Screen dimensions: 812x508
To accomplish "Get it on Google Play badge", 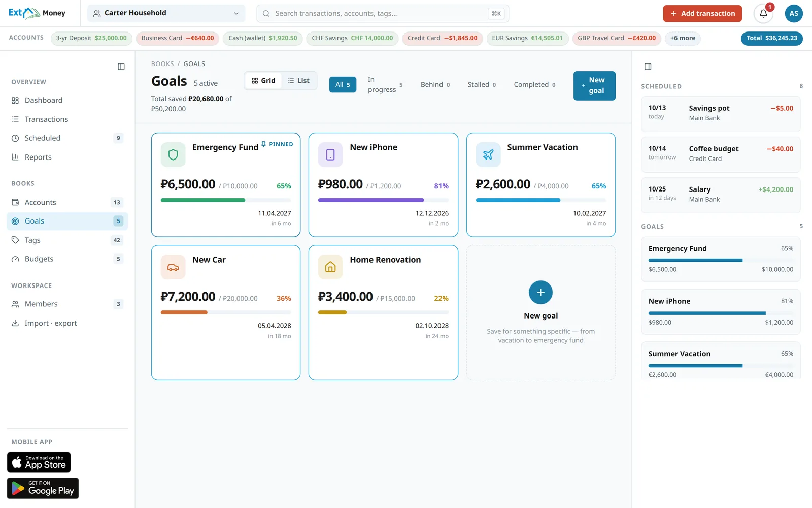I will pos(43,488).
